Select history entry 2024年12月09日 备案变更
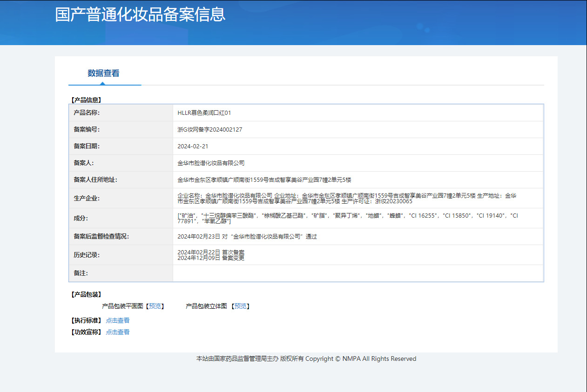587x392 pixels. coord(211,258)
